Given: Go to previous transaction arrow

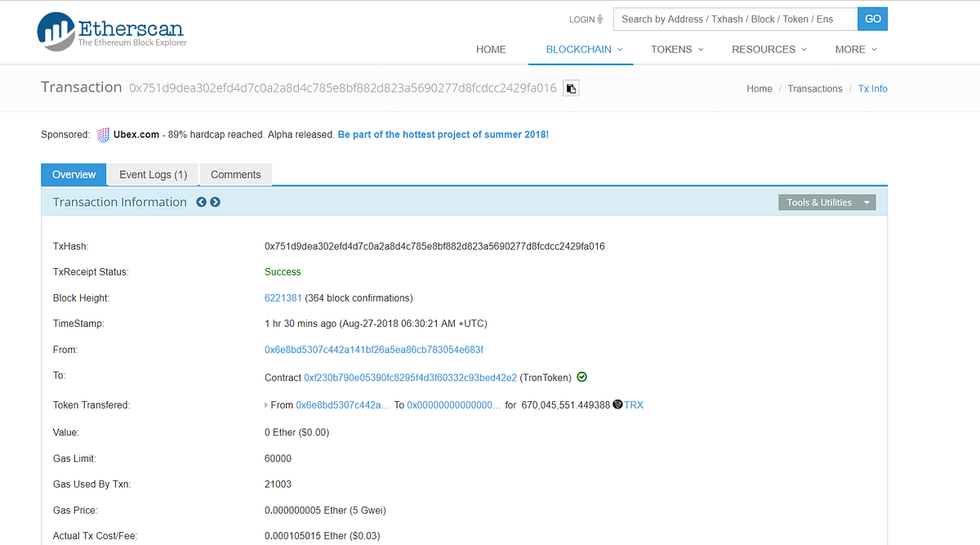Looking at the screenshot, I should (x=201, y=202).
